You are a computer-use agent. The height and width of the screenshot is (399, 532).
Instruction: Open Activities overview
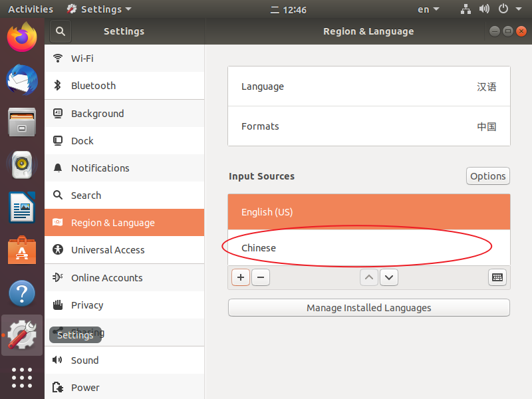click(31, 9)
